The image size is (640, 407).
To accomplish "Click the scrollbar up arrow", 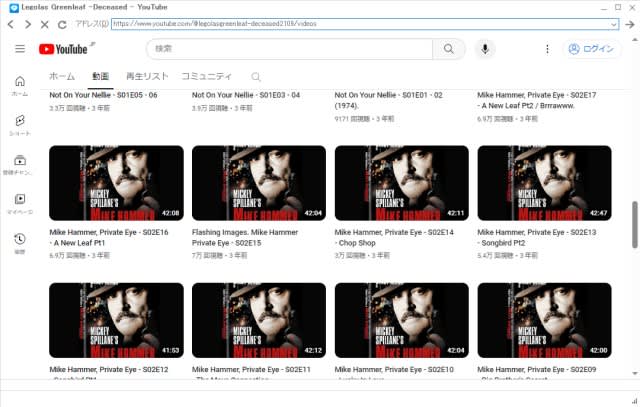I will coord(635,40).
